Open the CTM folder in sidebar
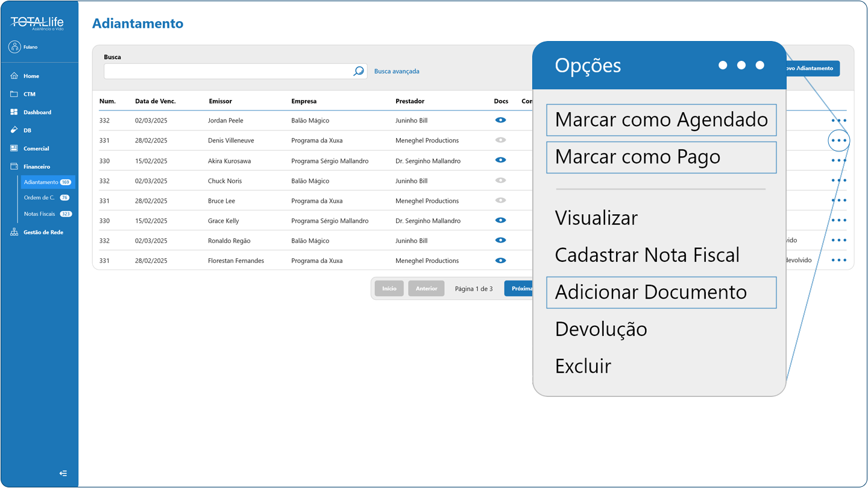 tap(29, 94)
